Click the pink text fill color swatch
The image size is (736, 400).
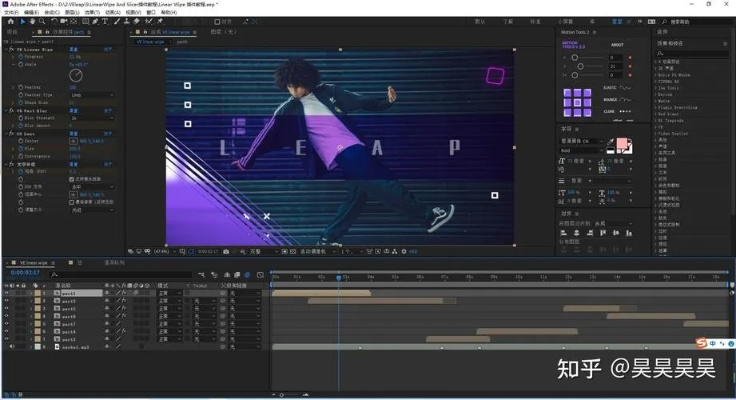click(x=623, y=142)
